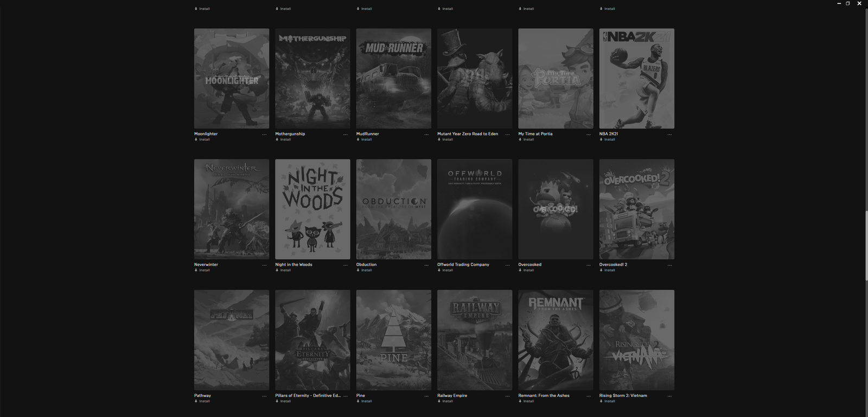Install Remnant: From the Ashes
Image resolution: width=868 pixels, height=417 pixels.
526,401
